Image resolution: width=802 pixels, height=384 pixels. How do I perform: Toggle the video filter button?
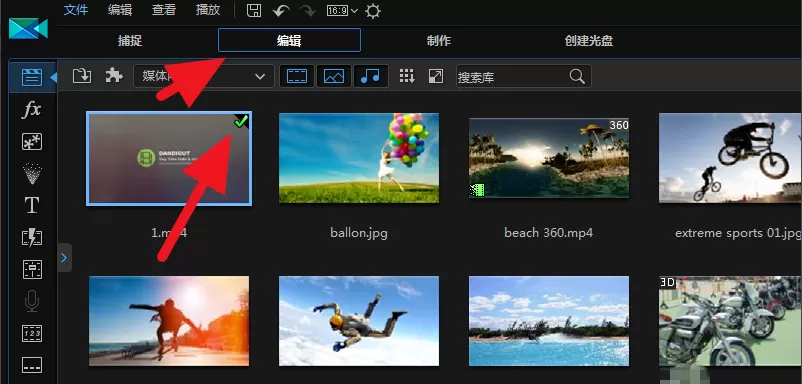(x=297, y=76)
